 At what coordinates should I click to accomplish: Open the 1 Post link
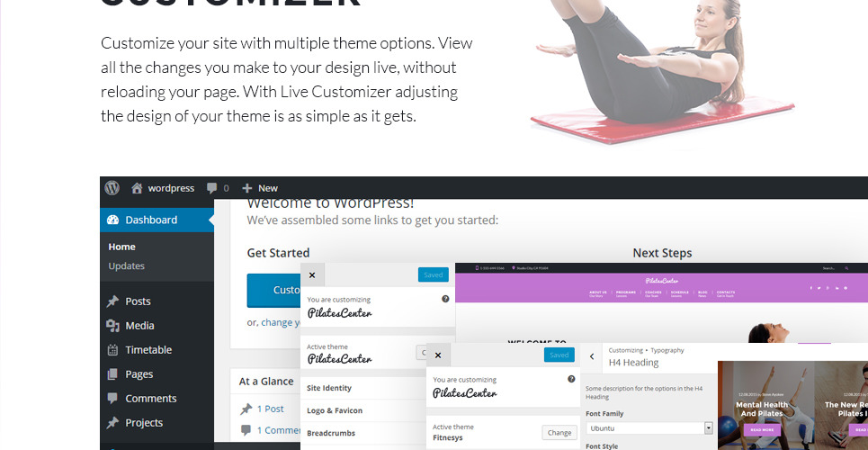270,409
